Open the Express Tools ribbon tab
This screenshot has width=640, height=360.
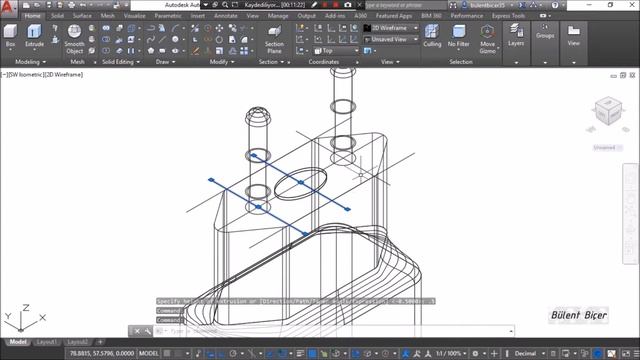(x=508, y=16)
